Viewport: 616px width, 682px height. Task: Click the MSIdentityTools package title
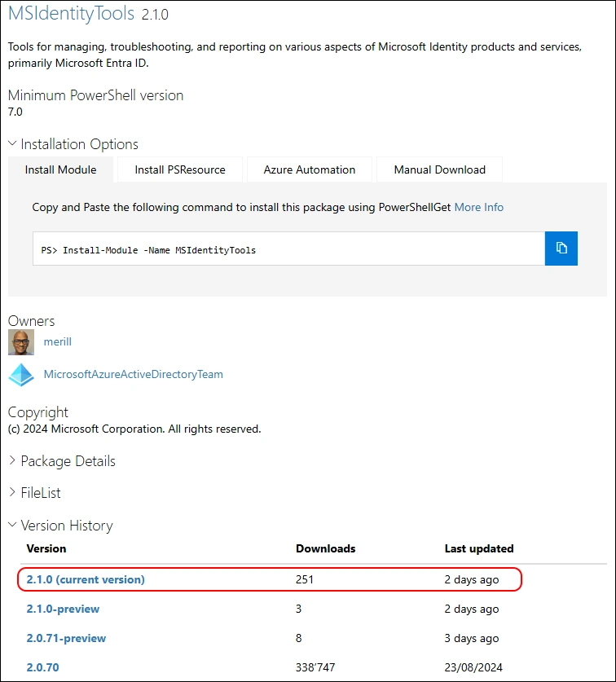pos(72,14)
